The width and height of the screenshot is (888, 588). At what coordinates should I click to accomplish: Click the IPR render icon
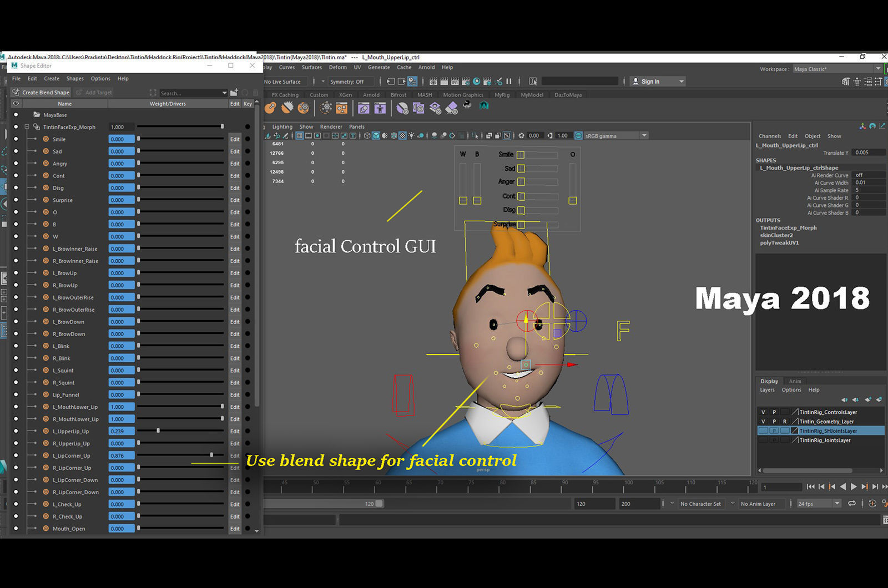[455, 82]
